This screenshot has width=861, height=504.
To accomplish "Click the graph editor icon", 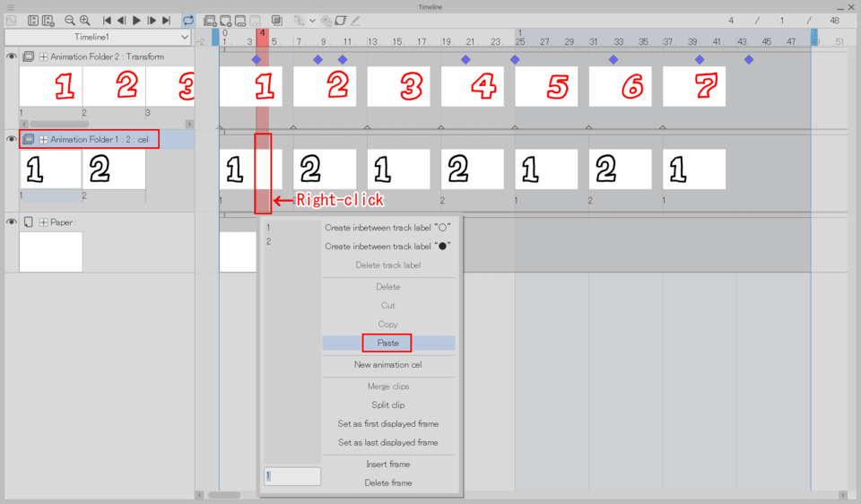I will click(x=11, y=21).
